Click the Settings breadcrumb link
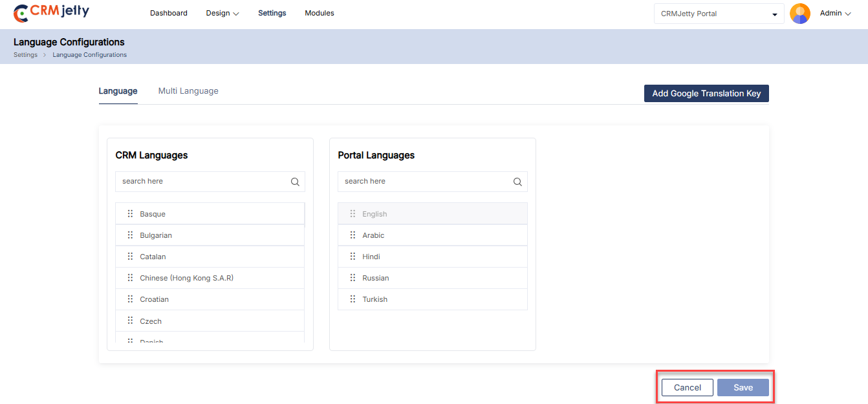The height and width of the screenshot is (404, 868). click(x=25, y=55)
